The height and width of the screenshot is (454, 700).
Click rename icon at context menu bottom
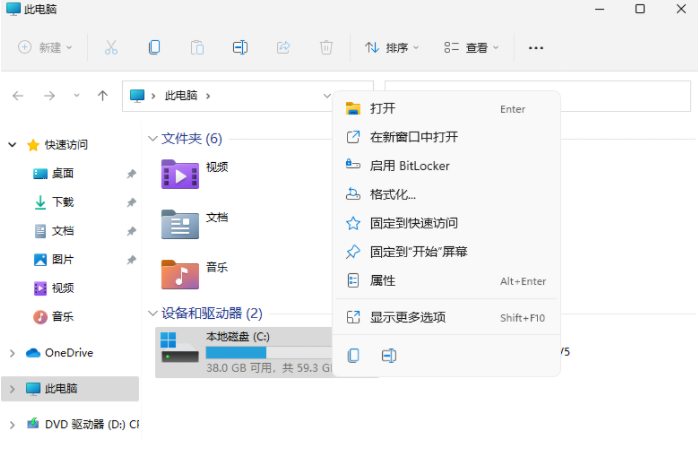[x=389, y=355]
